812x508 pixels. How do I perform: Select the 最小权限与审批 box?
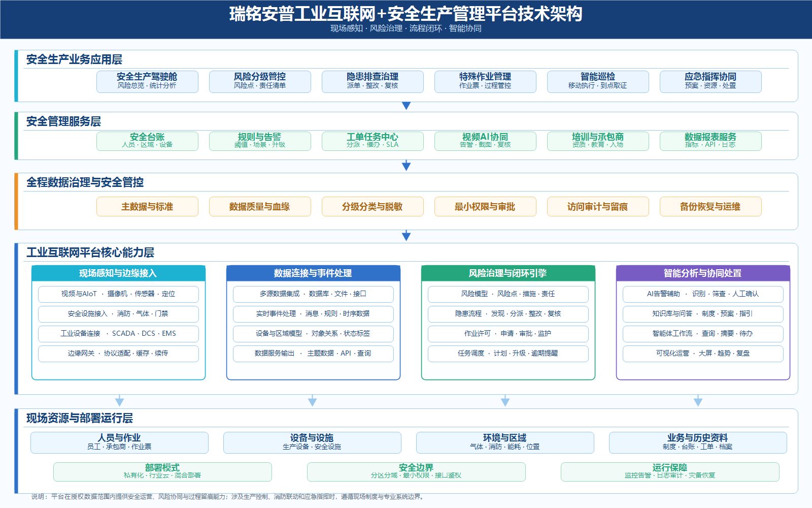[x=485, y=206]
